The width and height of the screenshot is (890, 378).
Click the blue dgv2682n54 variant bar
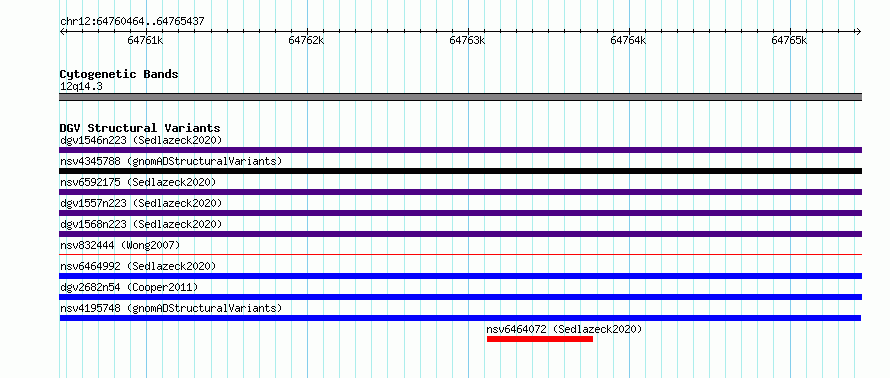[460, 297]
